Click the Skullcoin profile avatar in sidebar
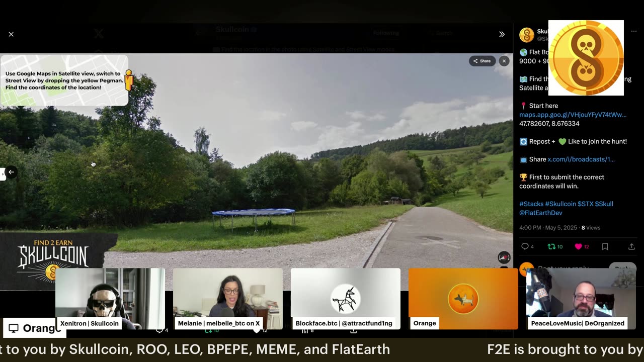This screenshot has width=644, height=362. pyautogui.click(x=526, y=35)
